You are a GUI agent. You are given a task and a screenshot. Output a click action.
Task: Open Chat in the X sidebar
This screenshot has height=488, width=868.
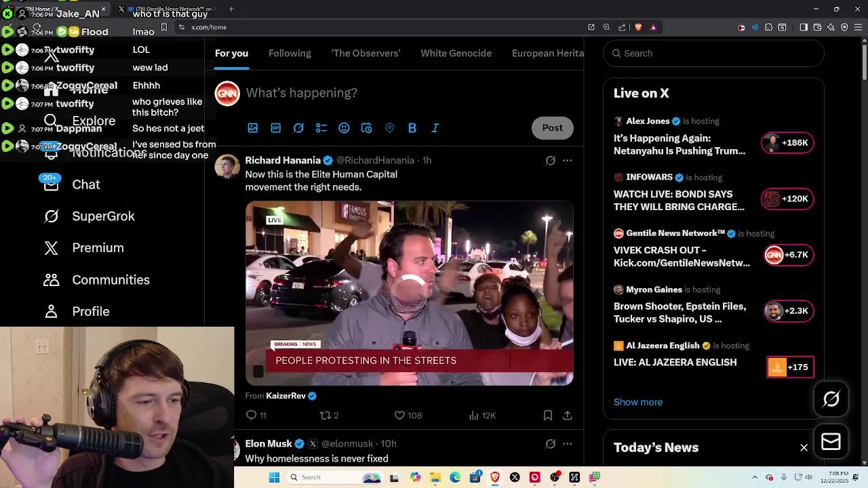[x=71, y=184]
